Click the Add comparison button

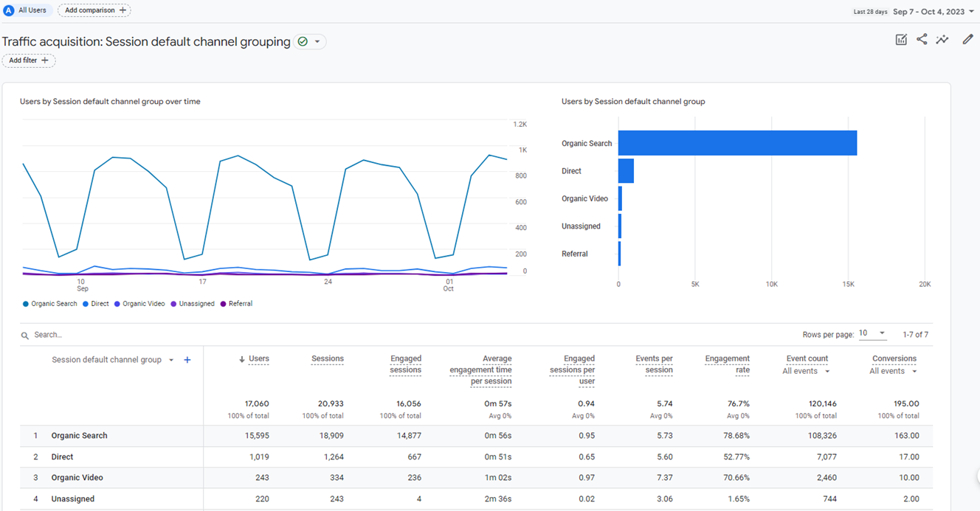tap(94, 10)
